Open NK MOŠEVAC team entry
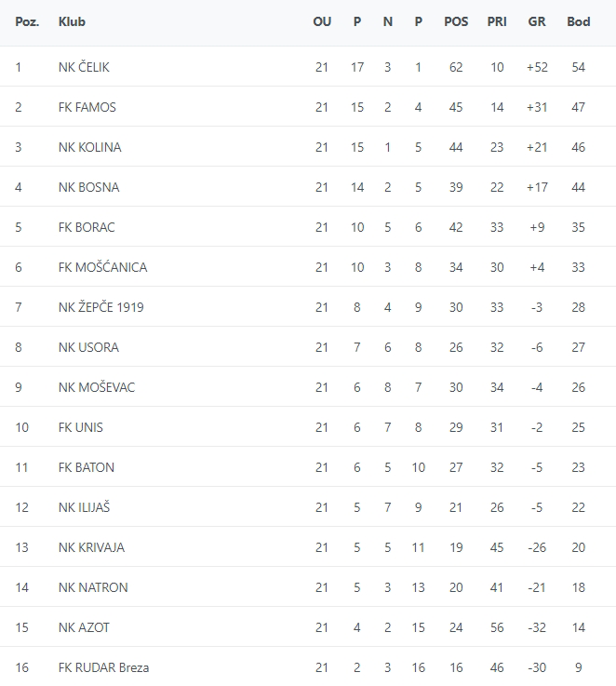 [x=96, y=387]
